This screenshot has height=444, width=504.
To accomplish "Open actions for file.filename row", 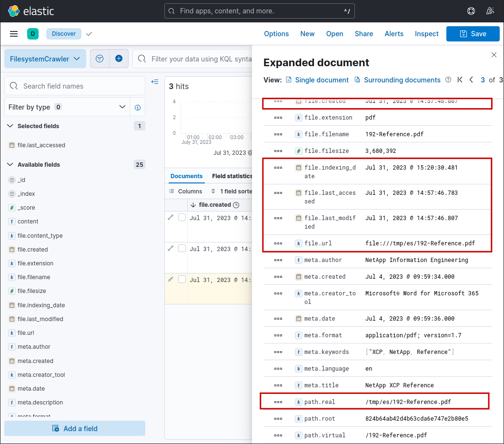I will [278, 134].
